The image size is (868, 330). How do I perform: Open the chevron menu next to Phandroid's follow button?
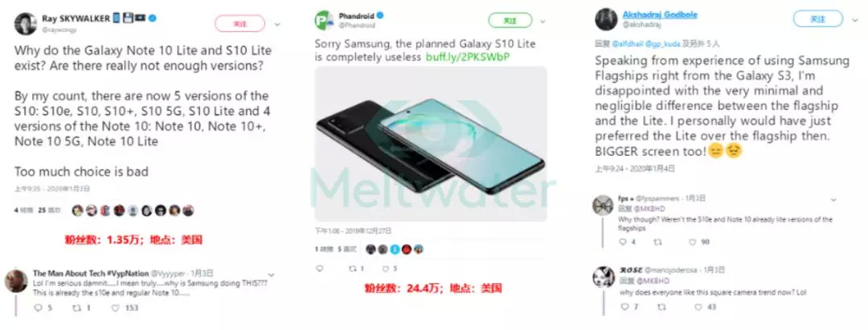[x=542, y=22]
